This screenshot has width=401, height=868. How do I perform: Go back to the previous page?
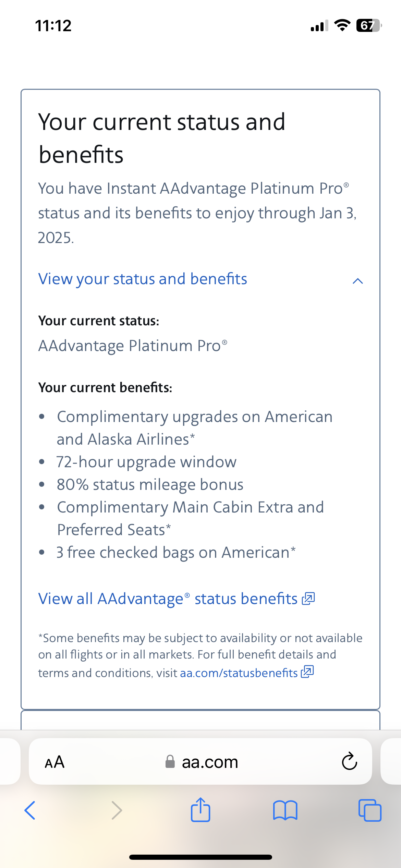coord(30,810)
